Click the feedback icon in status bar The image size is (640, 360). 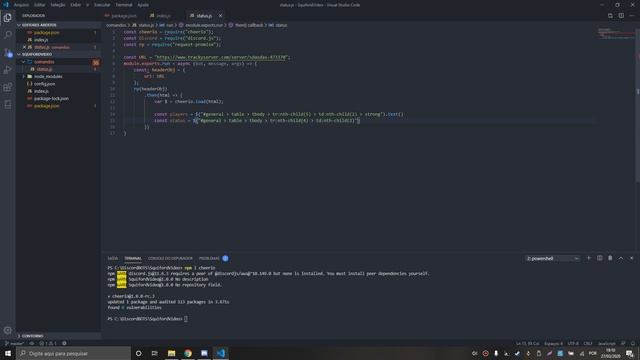[623, 343]
